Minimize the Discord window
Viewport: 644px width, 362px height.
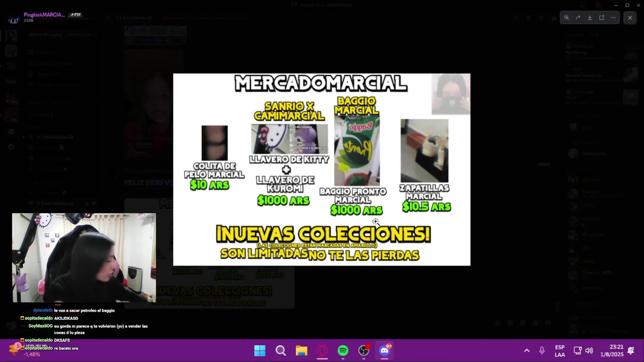pyautogui.click(x=616, y=5)
